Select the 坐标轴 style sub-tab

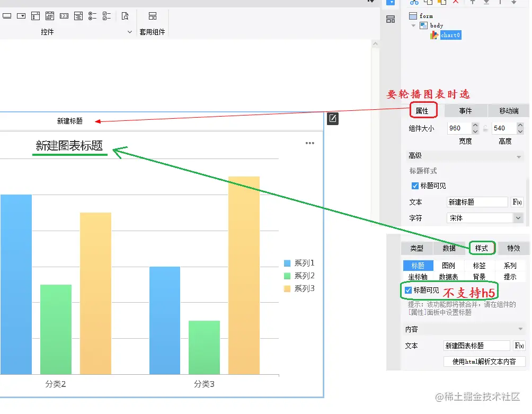click(418, 277)
